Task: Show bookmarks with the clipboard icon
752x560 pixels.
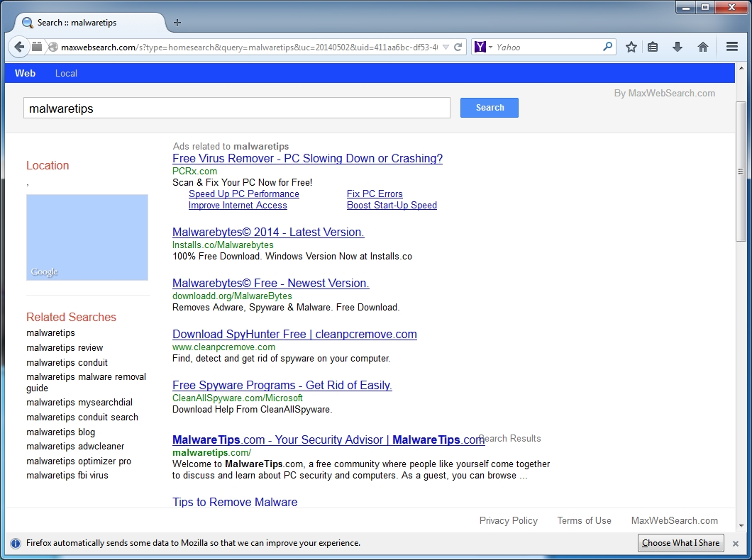Action: point(653,46)
